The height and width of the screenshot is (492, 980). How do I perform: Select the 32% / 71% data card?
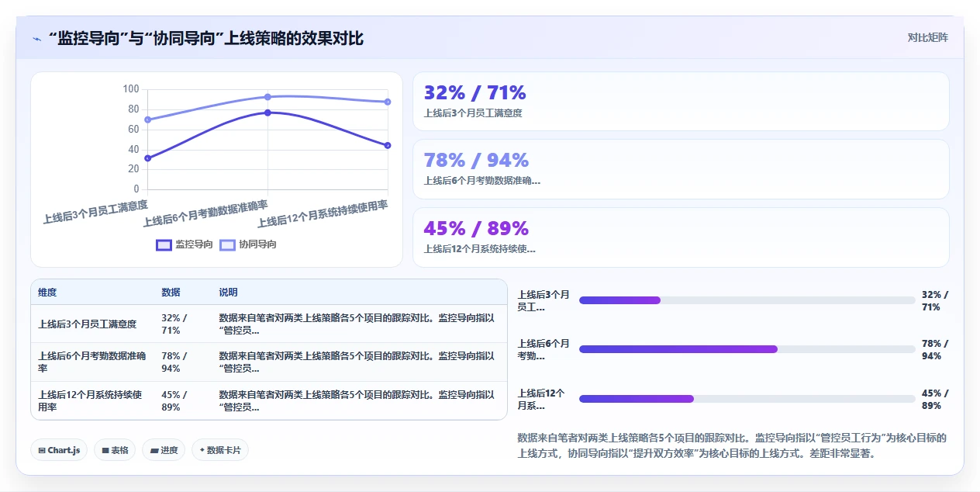coord(681,102)
